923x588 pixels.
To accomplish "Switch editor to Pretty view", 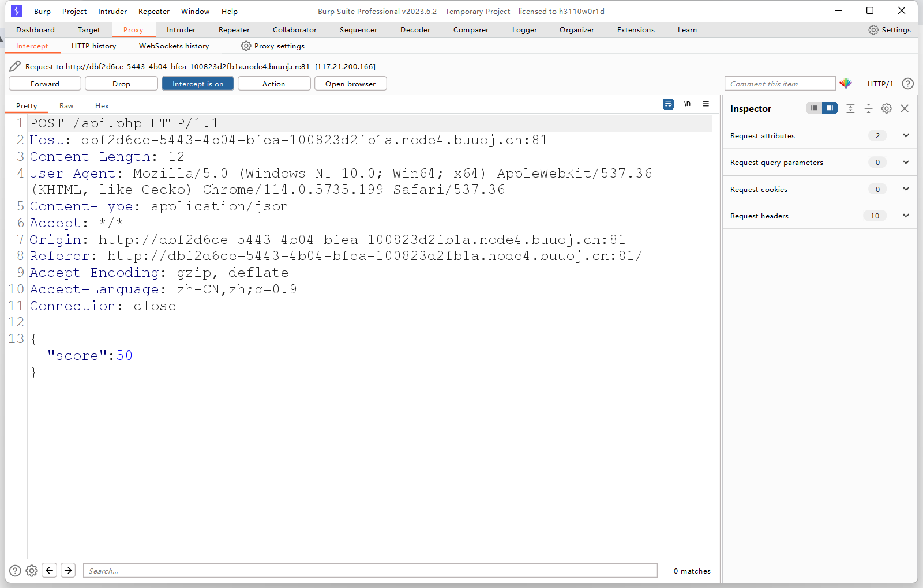I will [27, 106].
